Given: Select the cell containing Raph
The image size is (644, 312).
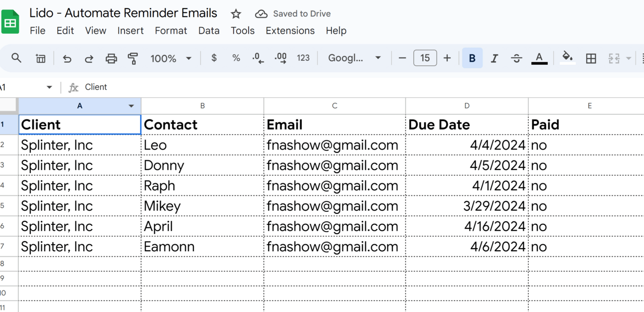Looking at the screenshot, I should click(x=202, y=186).
